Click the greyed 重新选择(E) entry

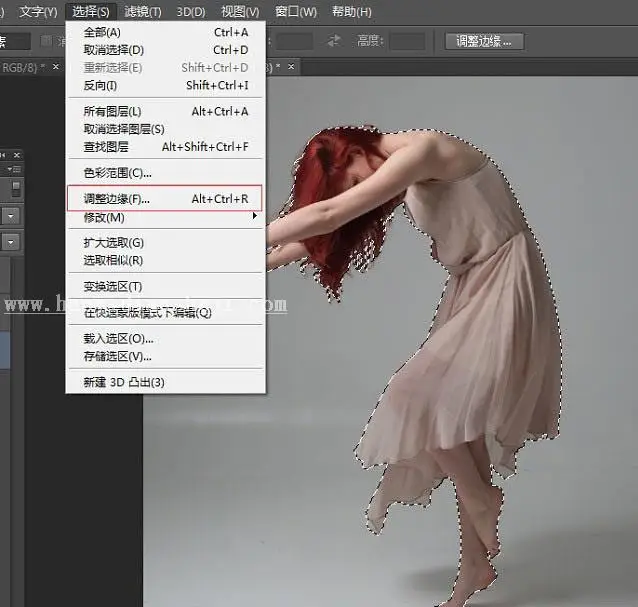point(166,68)
